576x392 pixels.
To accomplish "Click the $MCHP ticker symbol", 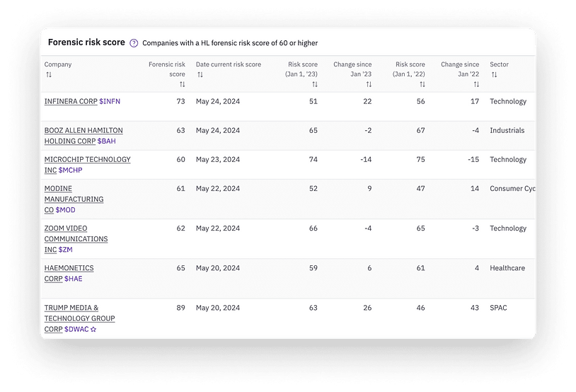I will pyautogui.click(x=70, y=171).
